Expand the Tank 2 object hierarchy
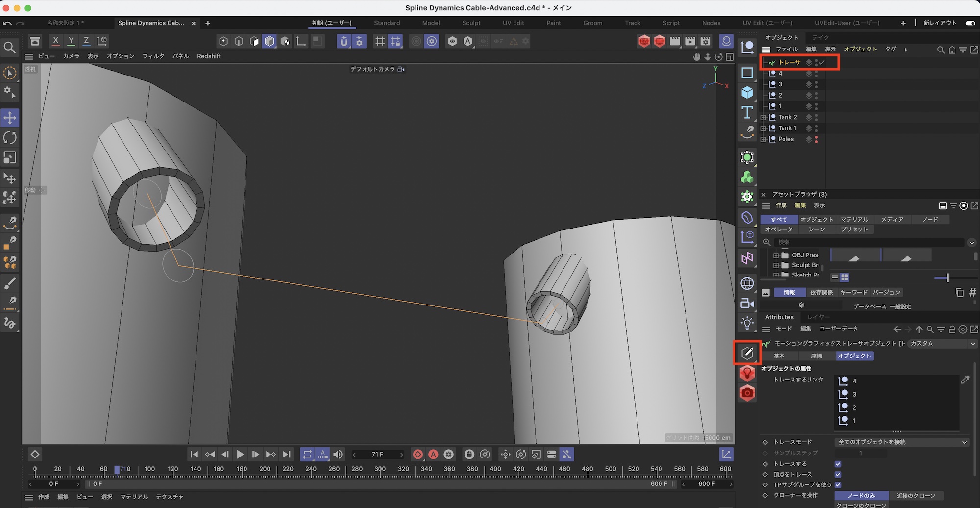The image size is (980, 508). (x=763, y=117)
